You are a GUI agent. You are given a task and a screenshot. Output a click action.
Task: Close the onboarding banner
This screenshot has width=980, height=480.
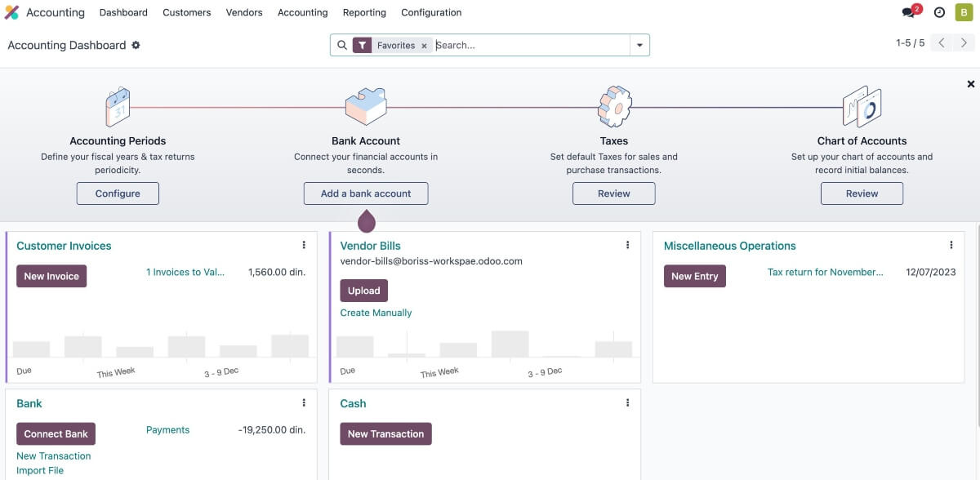971,84
